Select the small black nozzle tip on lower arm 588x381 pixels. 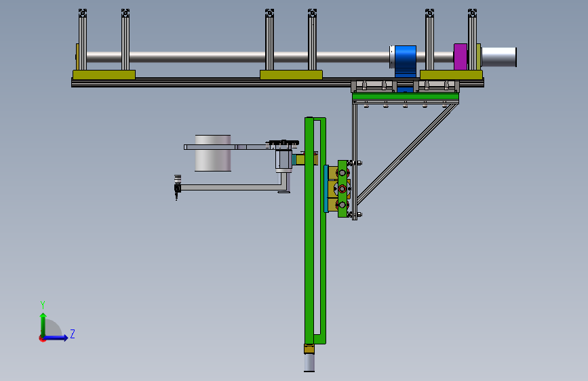[176, 195]
